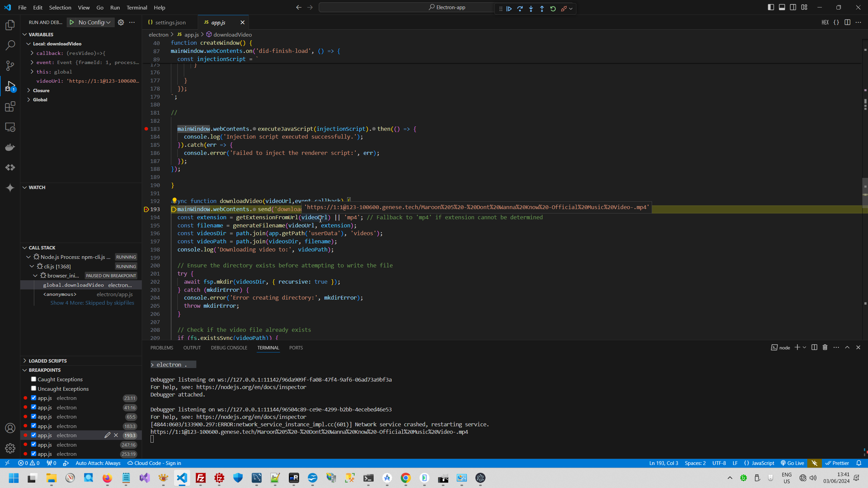868x488 pixels.
Task: Open the Docker sidebar panel
Action: click(10, 147)
